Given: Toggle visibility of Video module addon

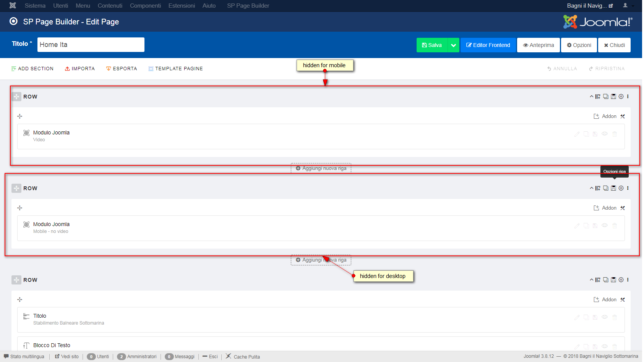Looking at the screenshot, I should click(x=605, y=134).
